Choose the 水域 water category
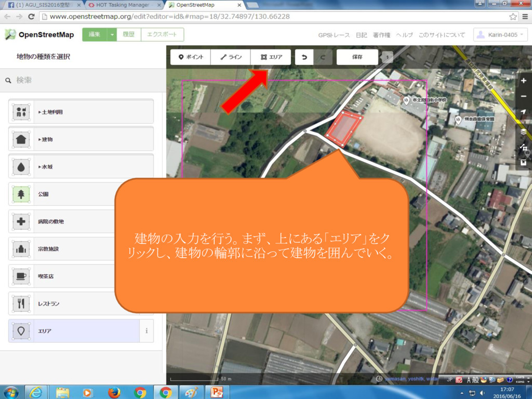The height and width of the screenshot is (399, 532). (81, 167)
